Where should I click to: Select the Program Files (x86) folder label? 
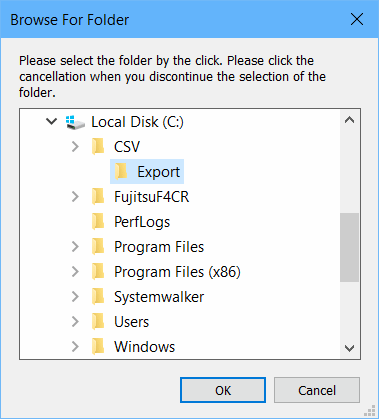point(177,272)
